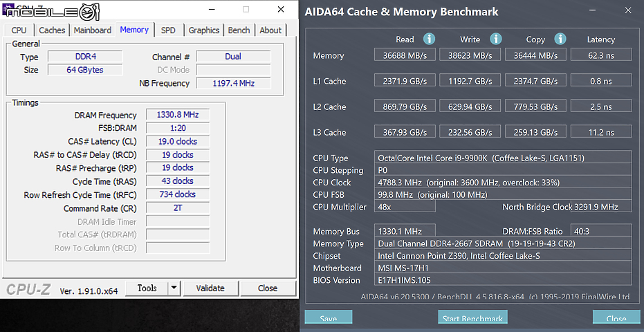This screenshot has height=332, width=644.
Task: Switch to the Caches tab
Action: (x=52, y=30)
